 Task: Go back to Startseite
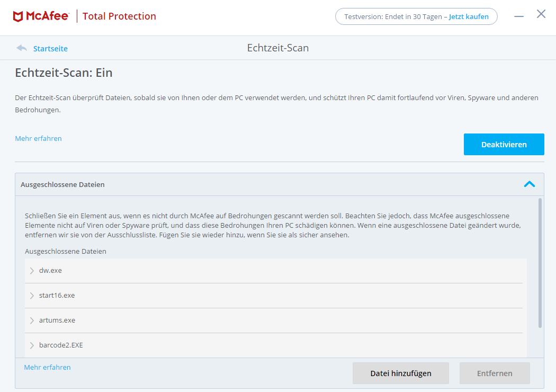[50, 49]
